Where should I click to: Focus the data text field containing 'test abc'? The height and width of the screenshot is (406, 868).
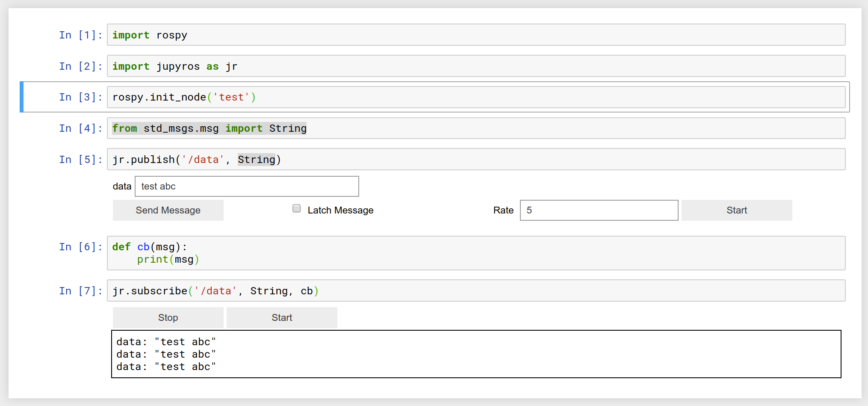[247, 186]
